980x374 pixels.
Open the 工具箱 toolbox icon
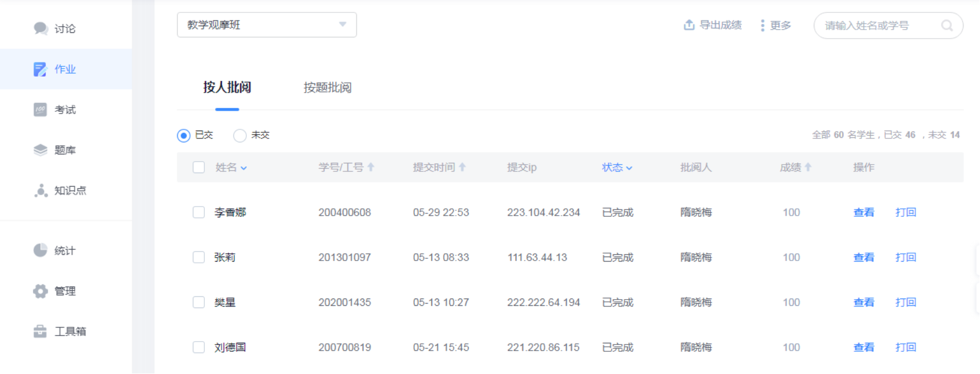tap(40, 331)
